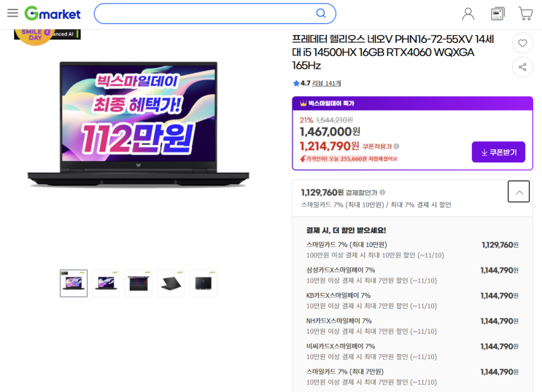Select third product thumbnail
The width and height of the screenshot is (542, 392).
139,283
